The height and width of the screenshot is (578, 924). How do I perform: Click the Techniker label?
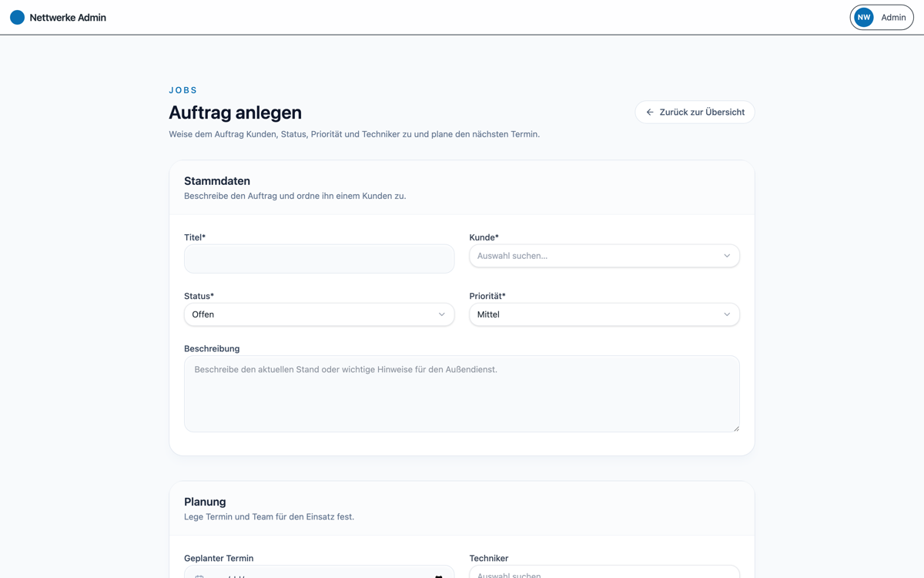[x=489, y=558]
